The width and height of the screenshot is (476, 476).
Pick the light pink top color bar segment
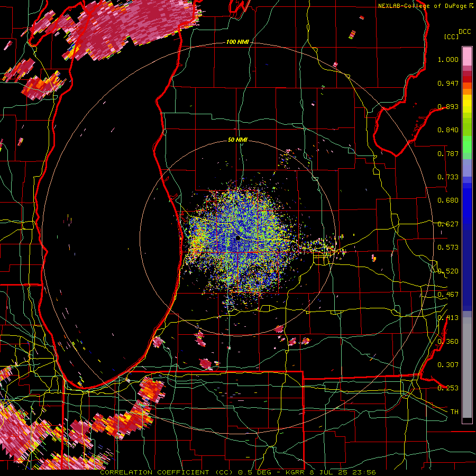(x=467, y=56)
